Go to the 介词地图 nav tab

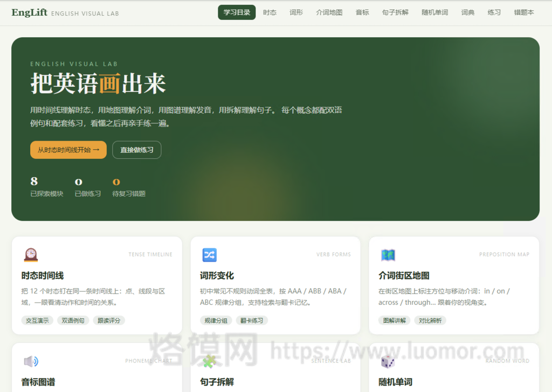[329, 12]
